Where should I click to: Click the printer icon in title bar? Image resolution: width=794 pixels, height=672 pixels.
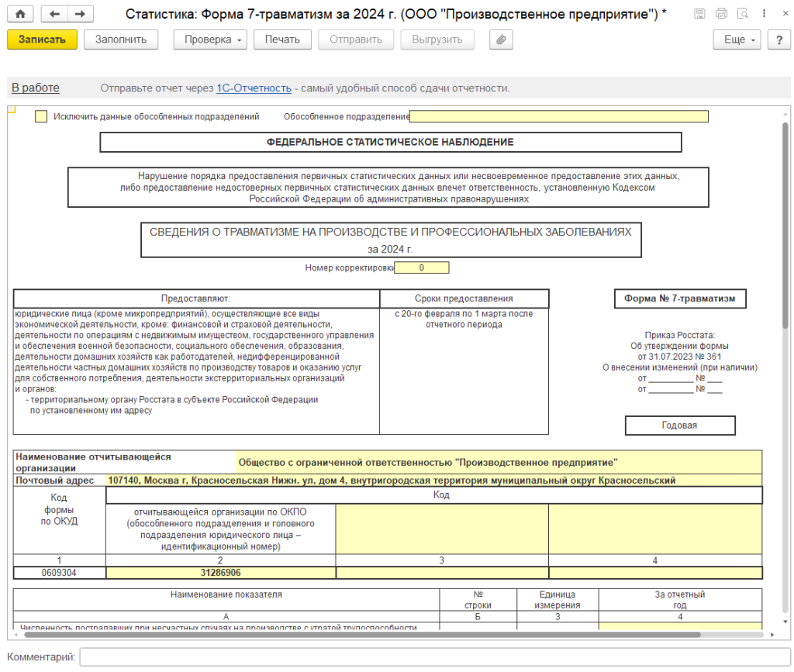click(x=722, y=14)
